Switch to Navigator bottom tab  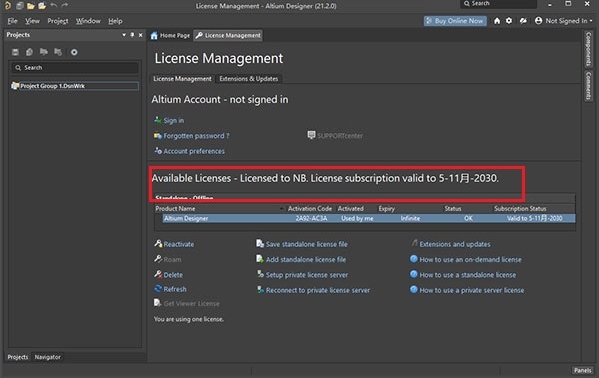click(x=47, y=357)
